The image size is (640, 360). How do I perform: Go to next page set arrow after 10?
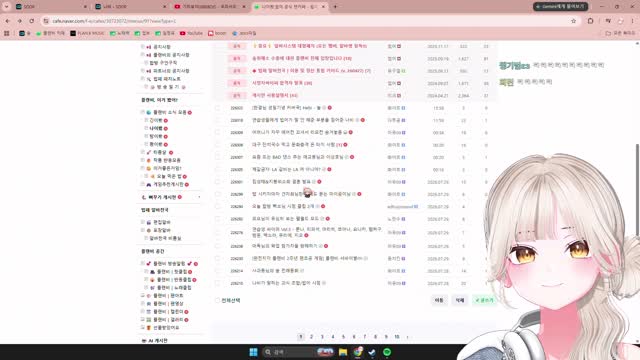click(407, 337)
